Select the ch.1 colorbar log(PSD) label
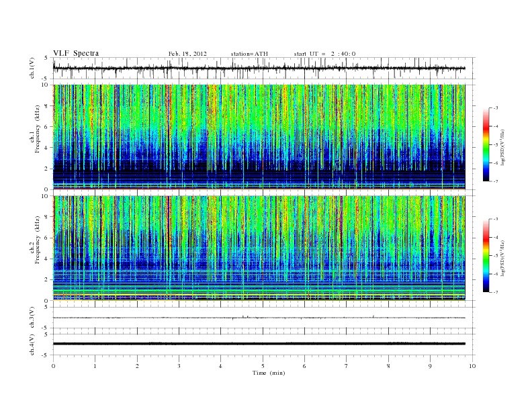Screen dimensions: 532x411 tap(502, 147)
